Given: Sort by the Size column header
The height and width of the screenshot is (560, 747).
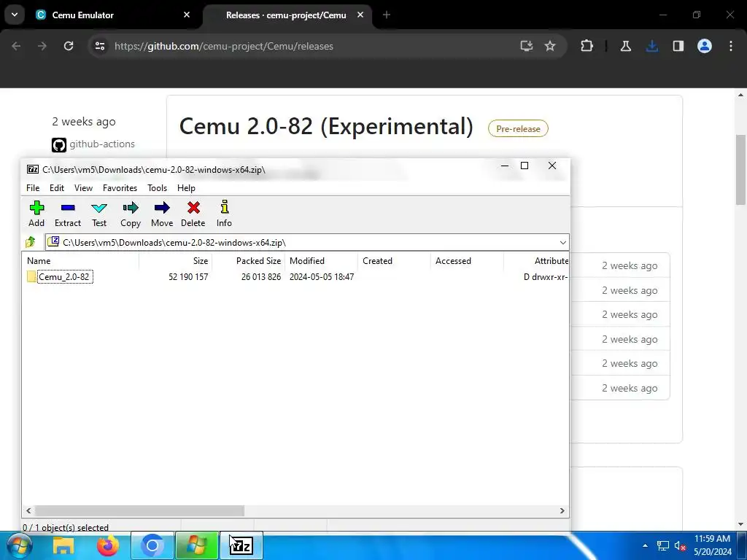Looking at the screenshot, I should 175,261.
